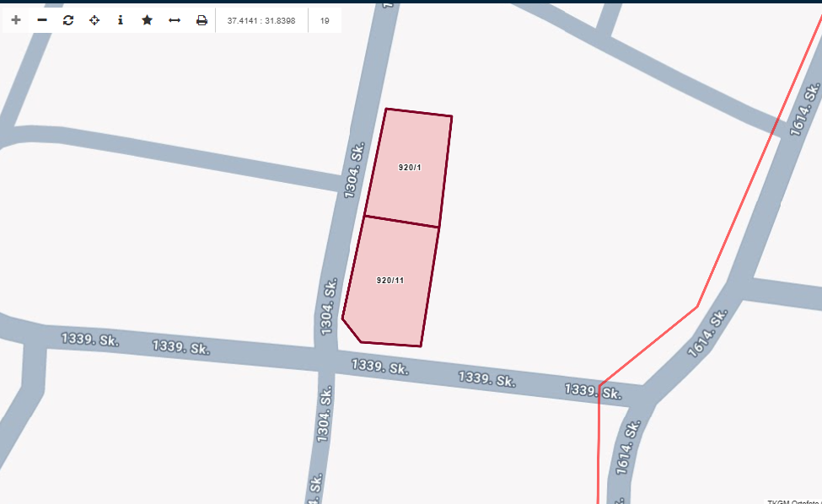Click the 37.4141 : 31.8398 coordinate display
Screen dimensions: 822x504
point(261,20)
